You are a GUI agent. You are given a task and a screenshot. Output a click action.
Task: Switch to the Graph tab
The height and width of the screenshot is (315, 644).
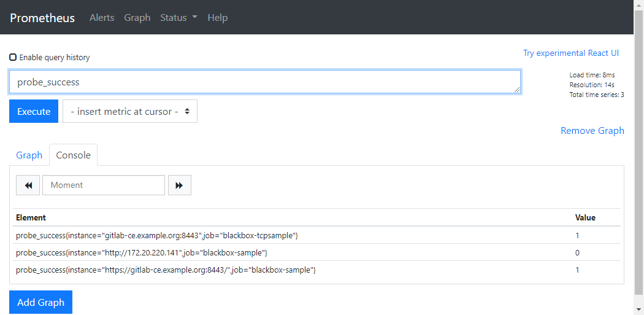tap(29, 155)
